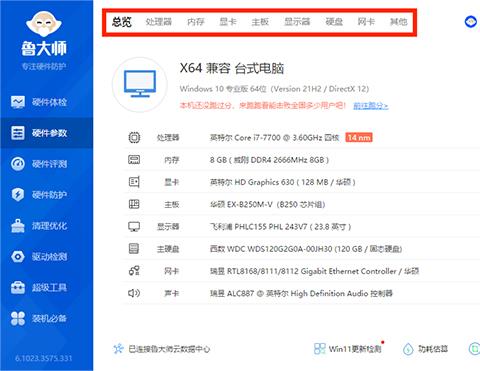
Task: Open 驱动检测 in the sidebar
Action: tap(46, 257)
